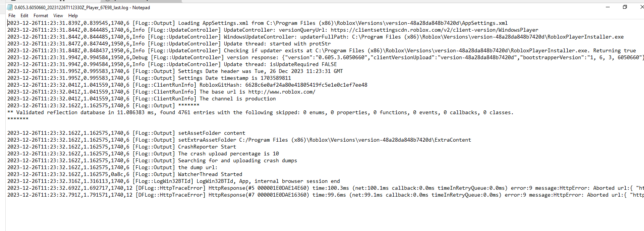Click the clientsettingscdn.roblox.com versionQueryUrl
The width and height of the screenshot is (644, 231).
pyautogui.click(x=434, y=30)
